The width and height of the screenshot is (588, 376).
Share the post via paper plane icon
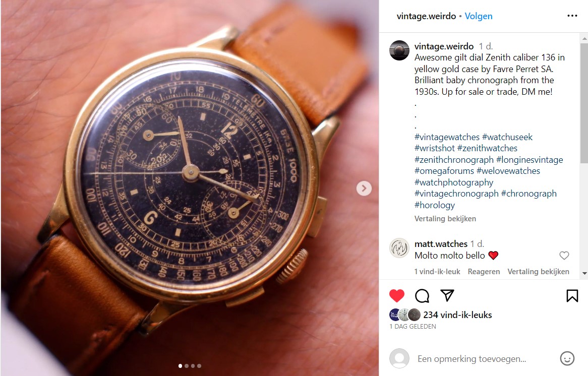click(447, 295)
